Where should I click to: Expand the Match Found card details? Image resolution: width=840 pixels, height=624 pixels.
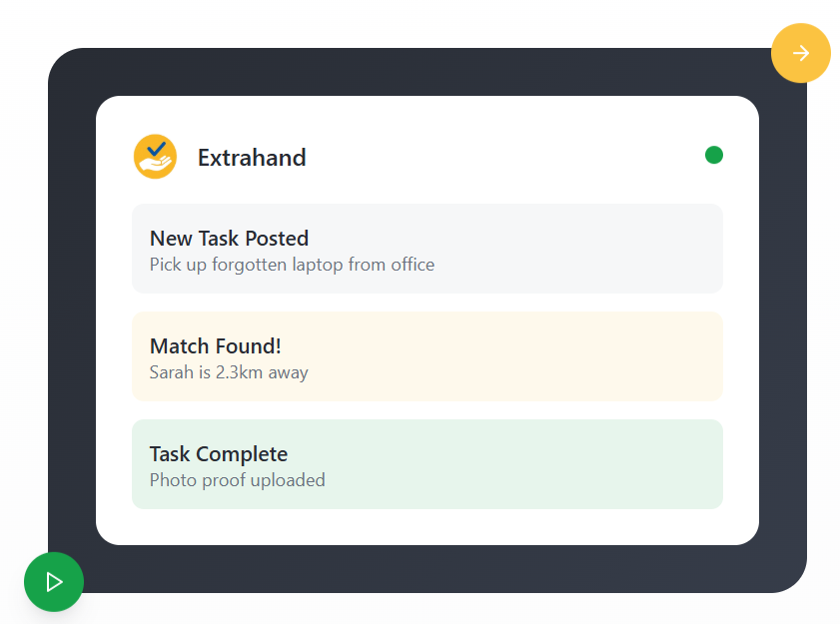(x=427, y=356)
